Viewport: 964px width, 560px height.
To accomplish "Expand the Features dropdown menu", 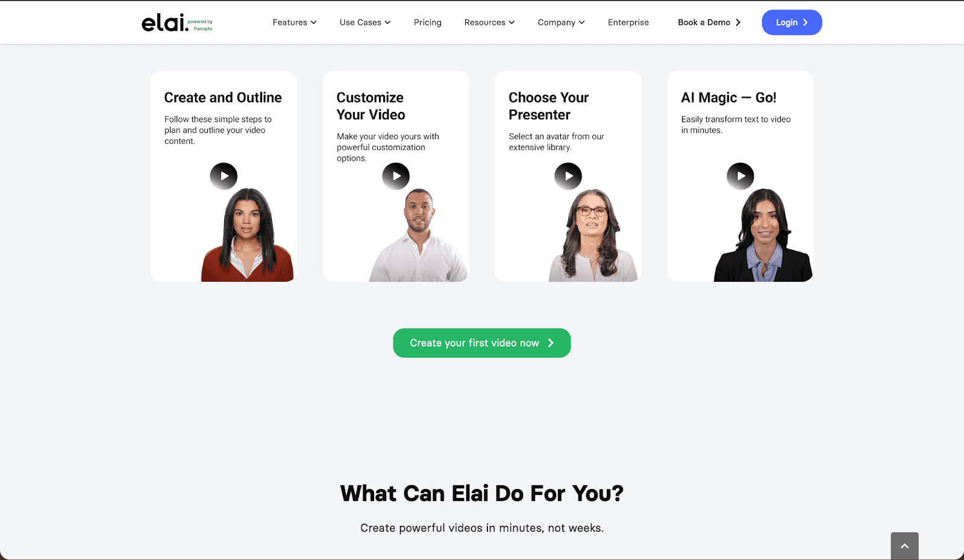I will click(295, 22).
